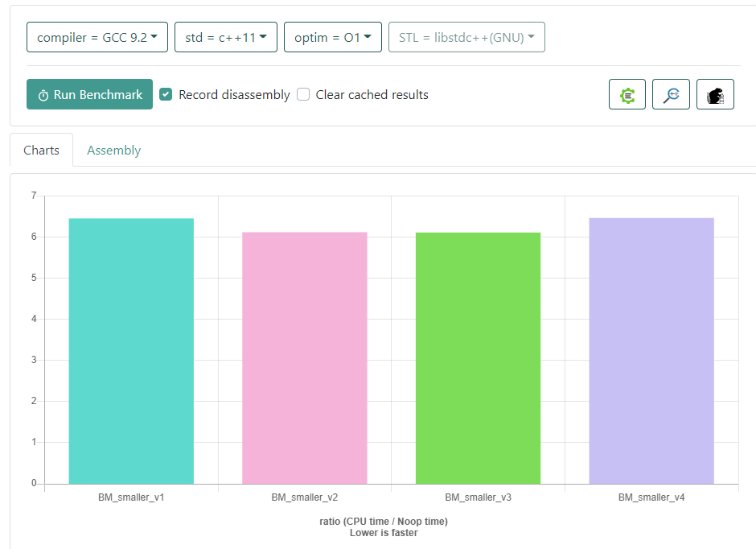This screenshot has height=549, width=756.
Task: Open the compiler = GCC 9.2 dropdown
Action: coord(97,37)
